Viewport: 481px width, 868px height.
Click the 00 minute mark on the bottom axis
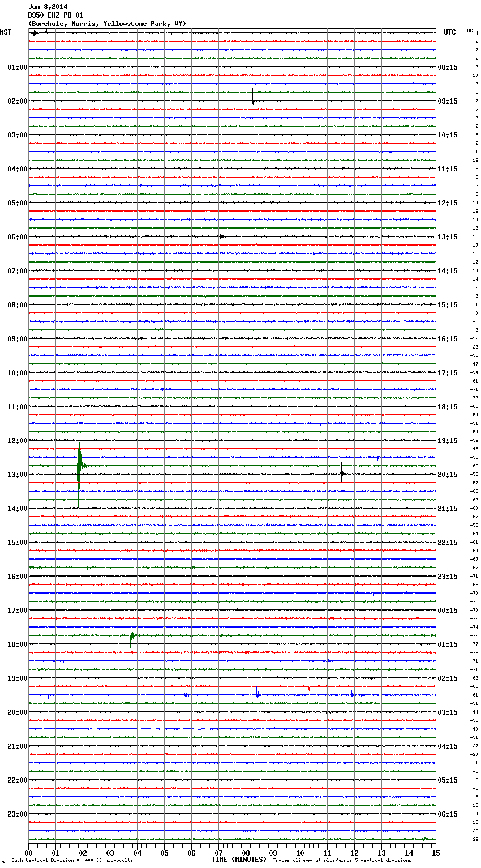(29, 853)
